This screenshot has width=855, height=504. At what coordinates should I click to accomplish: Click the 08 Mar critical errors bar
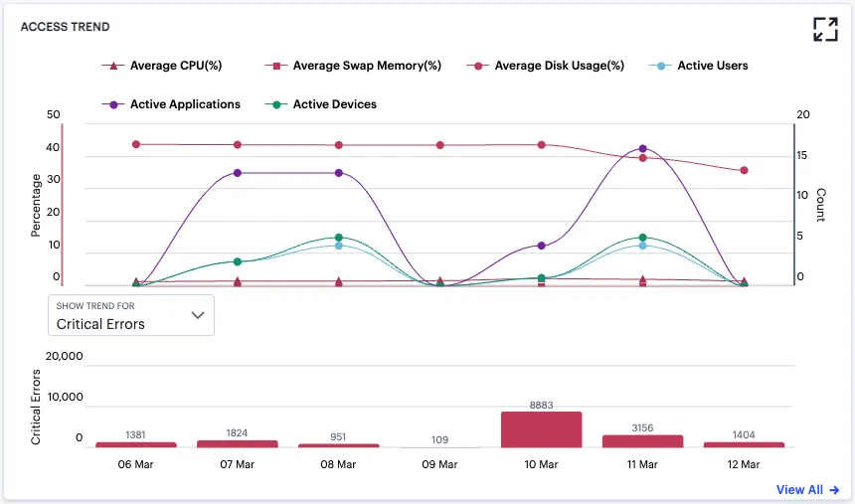coord(339,445)
